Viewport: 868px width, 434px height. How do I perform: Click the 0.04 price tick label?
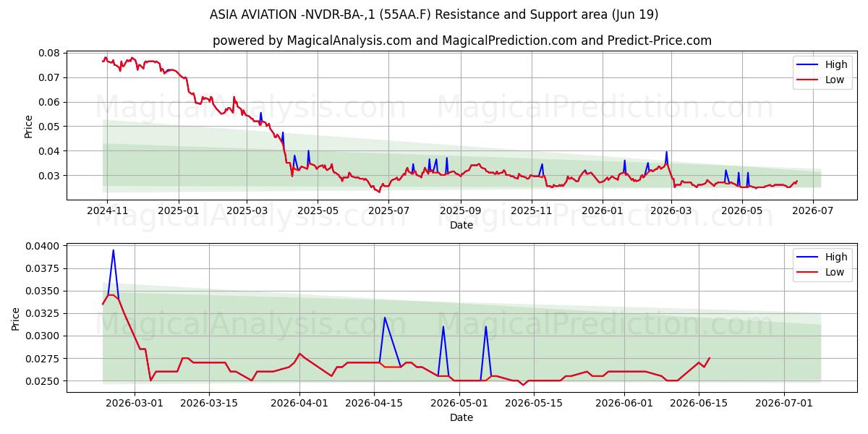[48, 151]
